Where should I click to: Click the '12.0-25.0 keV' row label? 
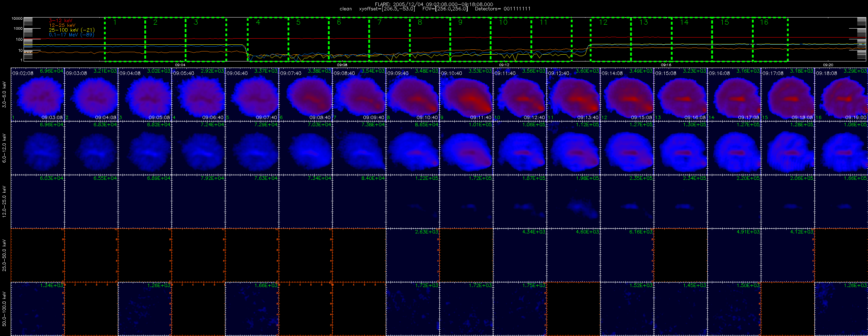point(4,202)
